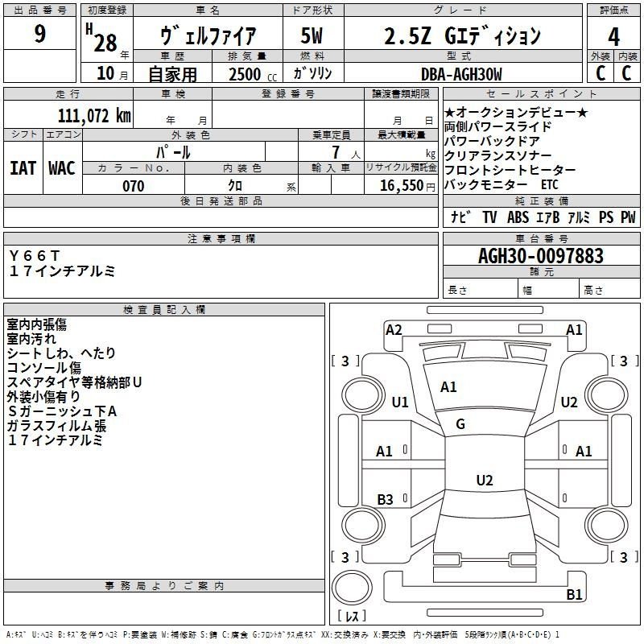Click the color number 070
The image size is (644, 644).
pyautogui.click(x=133, y=186)
